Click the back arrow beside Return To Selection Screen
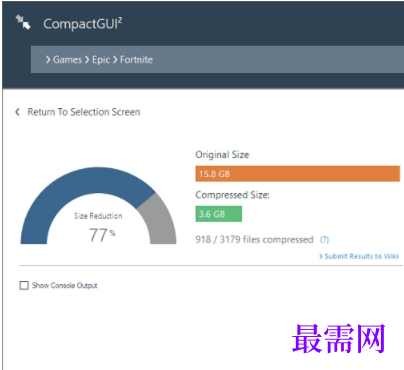The width and height of the screenshot is (404, 370). [x=17, y=112]
